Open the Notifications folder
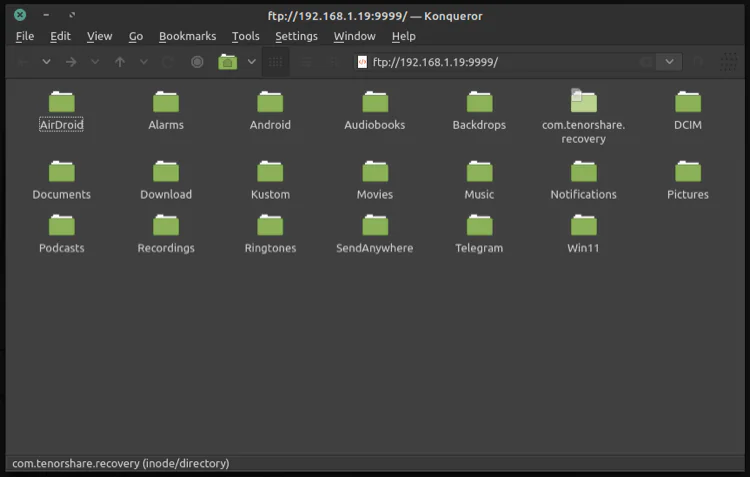The height and width of the screenshot is (477, 750). (584, 180)
